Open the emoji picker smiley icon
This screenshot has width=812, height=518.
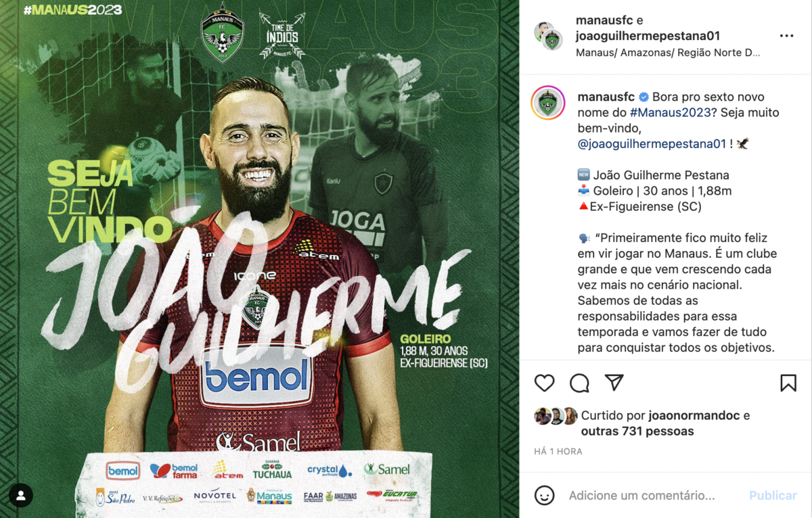545,495
